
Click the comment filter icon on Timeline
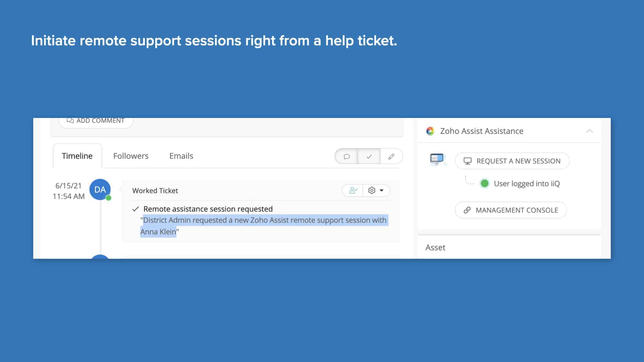point(346,156)
